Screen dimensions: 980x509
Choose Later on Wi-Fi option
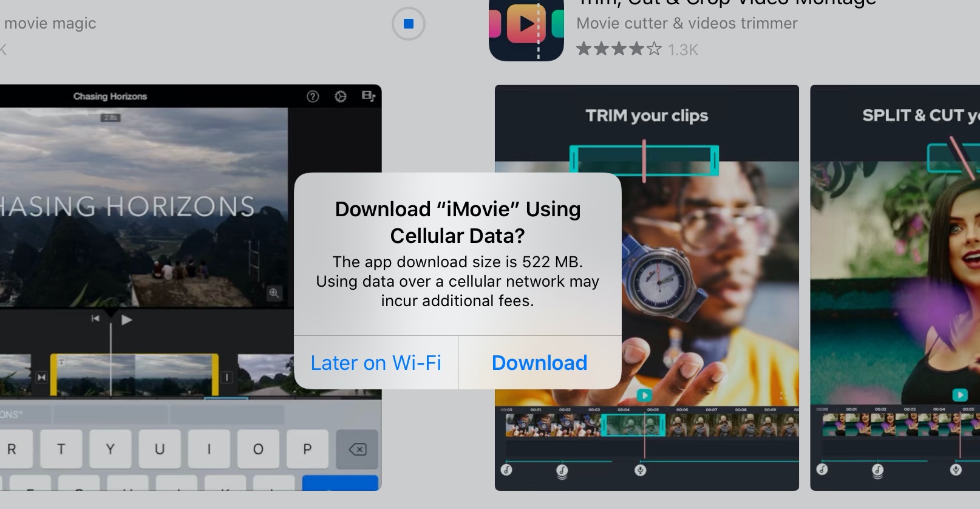[x=376, y=363]
